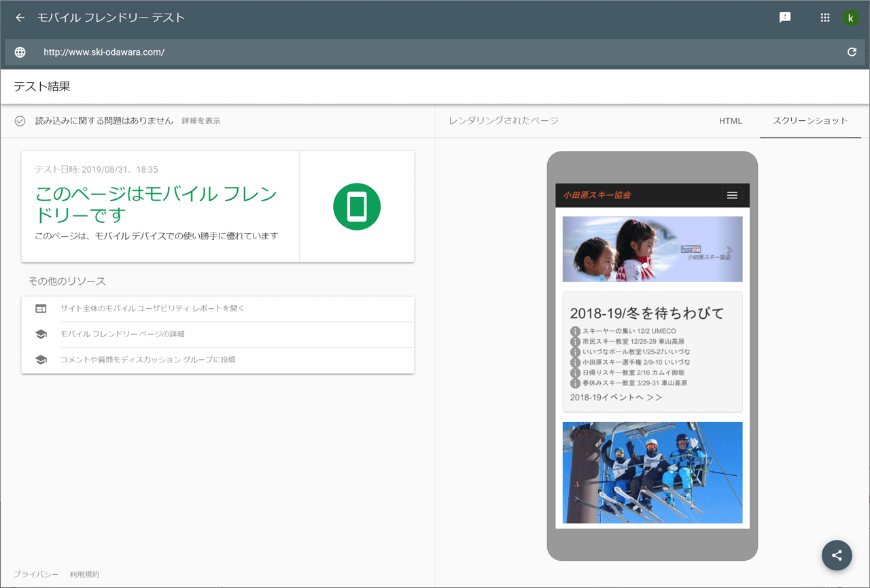
Task: Click the description text under the headline
Action: coord(156,236)
